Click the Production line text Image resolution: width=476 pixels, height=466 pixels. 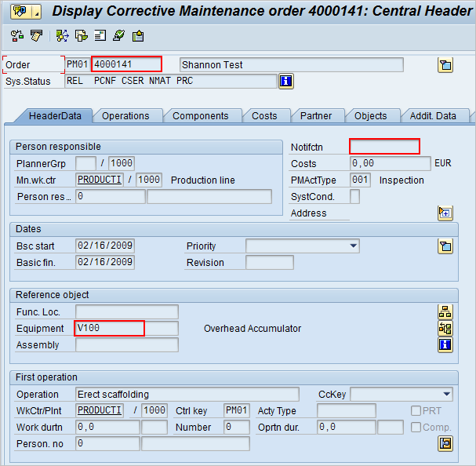coord(203,180)
